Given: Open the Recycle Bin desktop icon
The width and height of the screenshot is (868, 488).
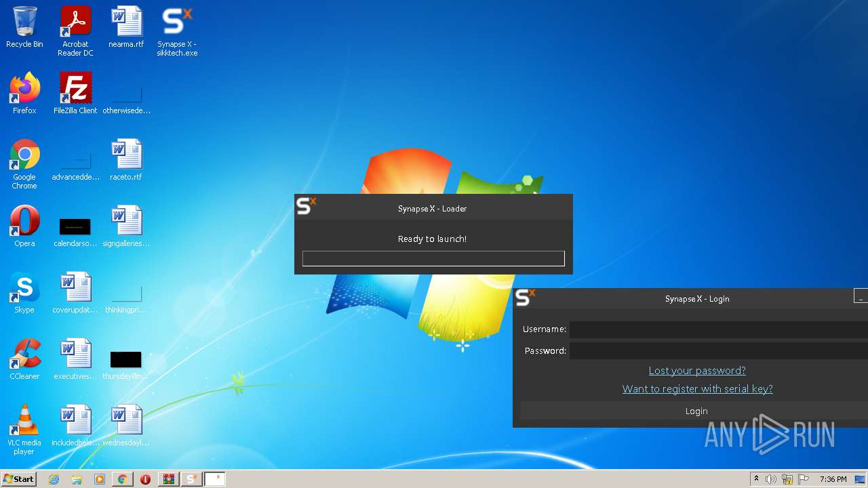Looking at the screenshot, I should [24, 27].
